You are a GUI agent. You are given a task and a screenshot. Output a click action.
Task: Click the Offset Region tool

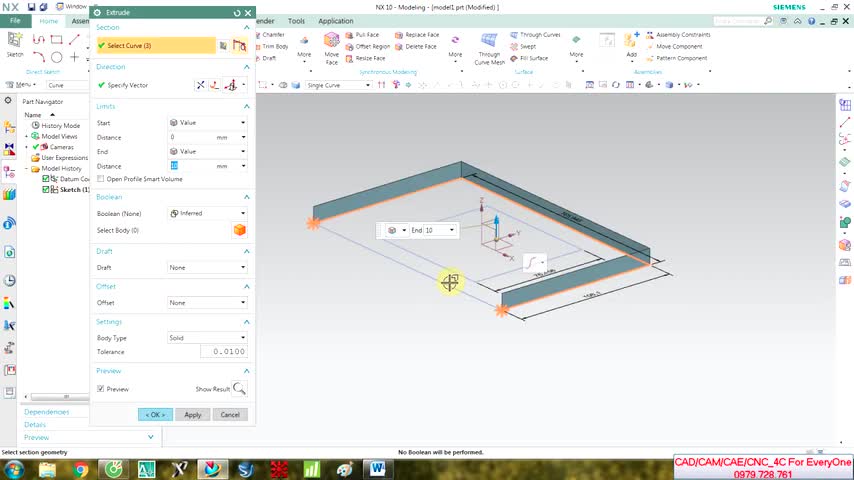pos(368,47)
